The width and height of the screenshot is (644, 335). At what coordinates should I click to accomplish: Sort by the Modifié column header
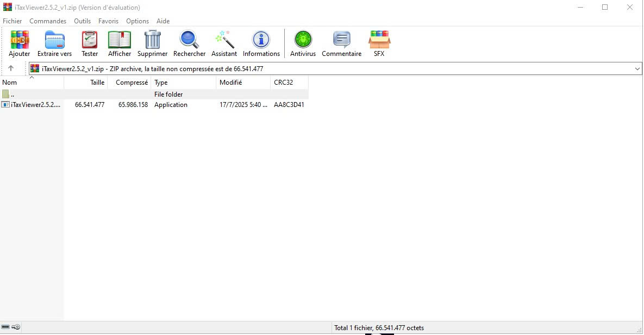coord(243,83)
